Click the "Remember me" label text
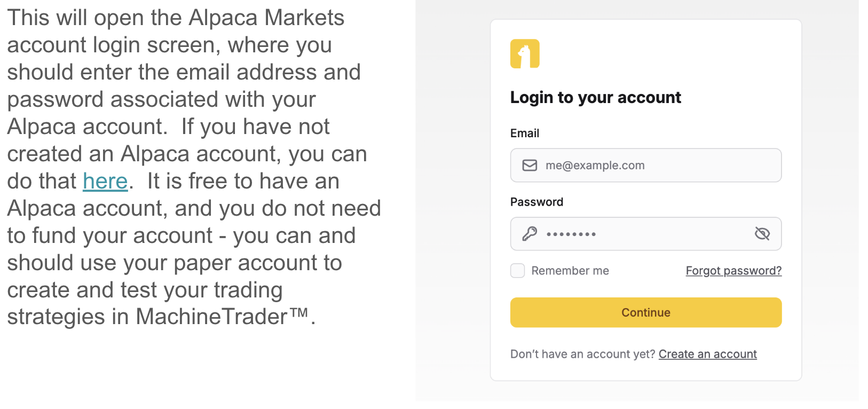This screenshot has width=868, height=409. [x=570, y=271]
